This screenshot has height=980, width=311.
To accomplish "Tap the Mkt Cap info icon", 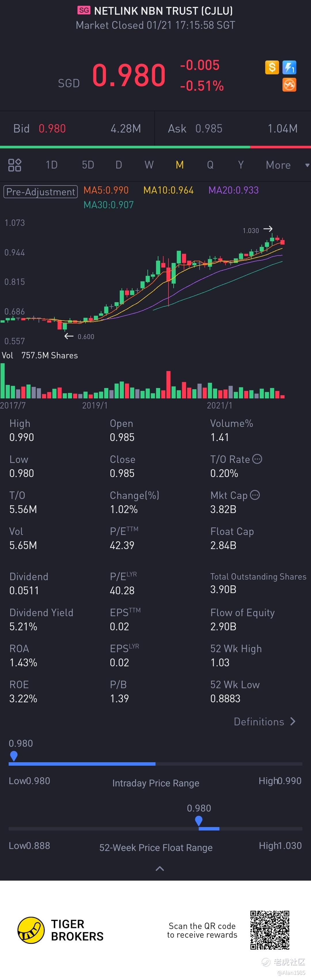I will 255,495.
